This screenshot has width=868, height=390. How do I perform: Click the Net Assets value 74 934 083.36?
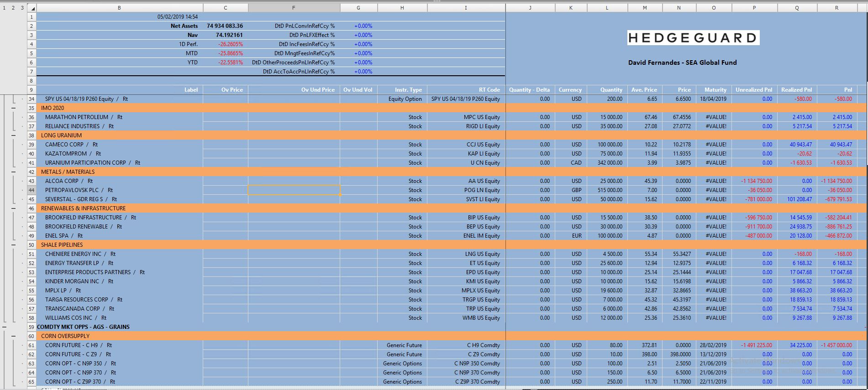225,26
